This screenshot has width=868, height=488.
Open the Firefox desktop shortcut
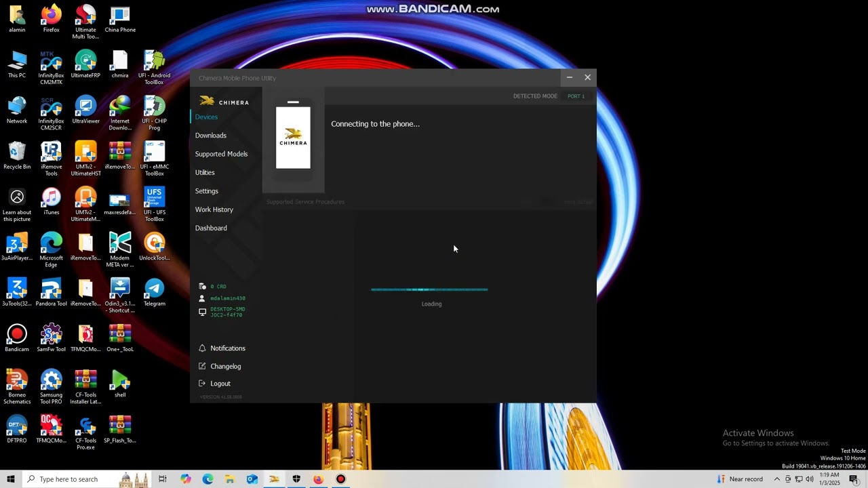pyautogui.click(x=51, y=19)
